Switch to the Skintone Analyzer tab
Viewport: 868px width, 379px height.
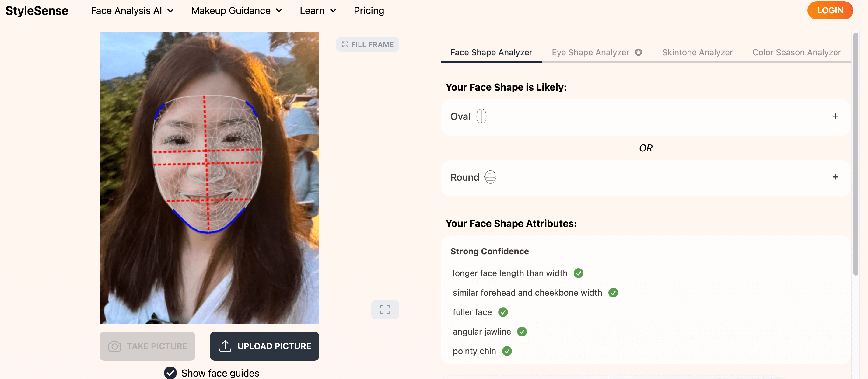pos(697,52)
